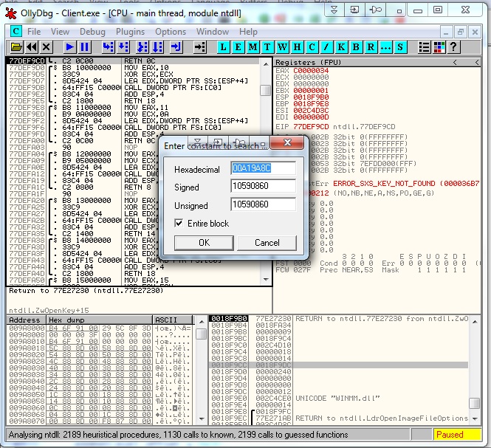Click the Hexadecimal input field
The height and width of the screenshot is (448, 491).
(x=263, y=168)
